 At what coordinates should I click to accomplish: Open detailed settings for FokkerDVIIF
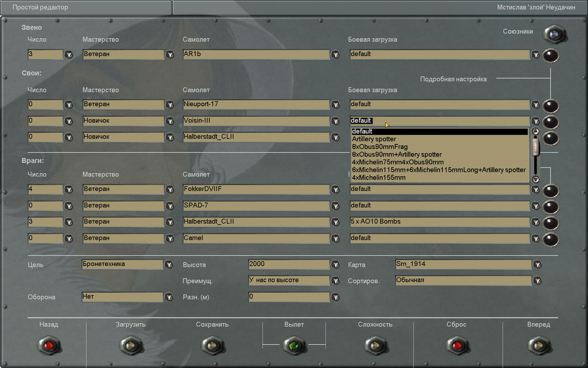point(551,190)
